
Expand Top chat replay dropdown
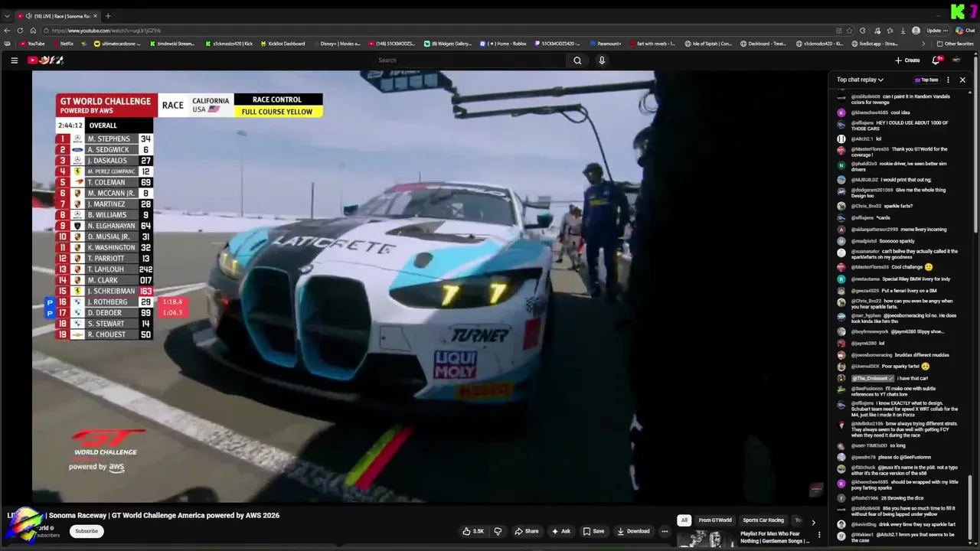[860, 80]
